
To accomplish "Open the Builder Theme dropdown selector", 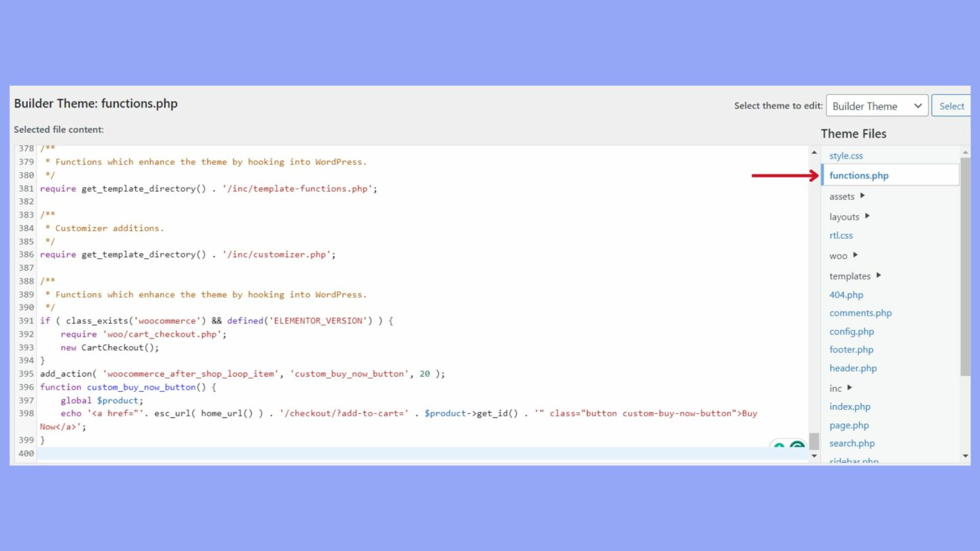I will click(876, 106).
